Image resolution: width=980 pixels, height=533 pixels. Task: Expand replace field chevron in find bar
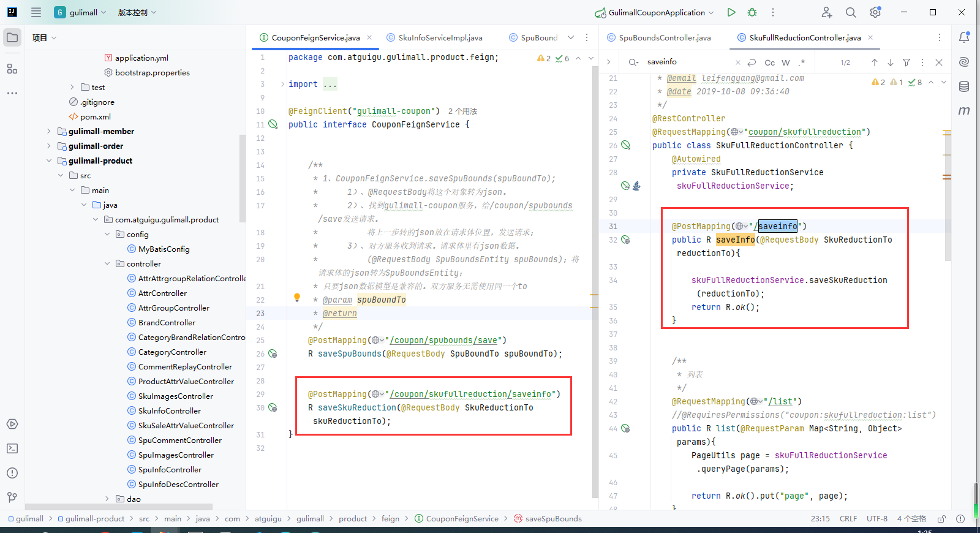(608, 62)
